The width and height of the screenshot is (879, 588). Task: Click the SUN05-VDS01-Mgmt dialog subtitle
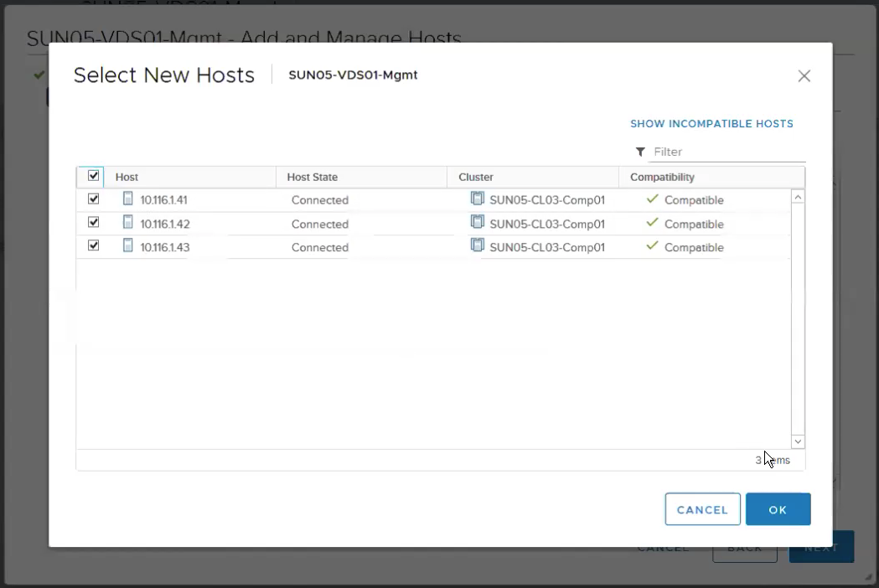click(x=353, y=75)
